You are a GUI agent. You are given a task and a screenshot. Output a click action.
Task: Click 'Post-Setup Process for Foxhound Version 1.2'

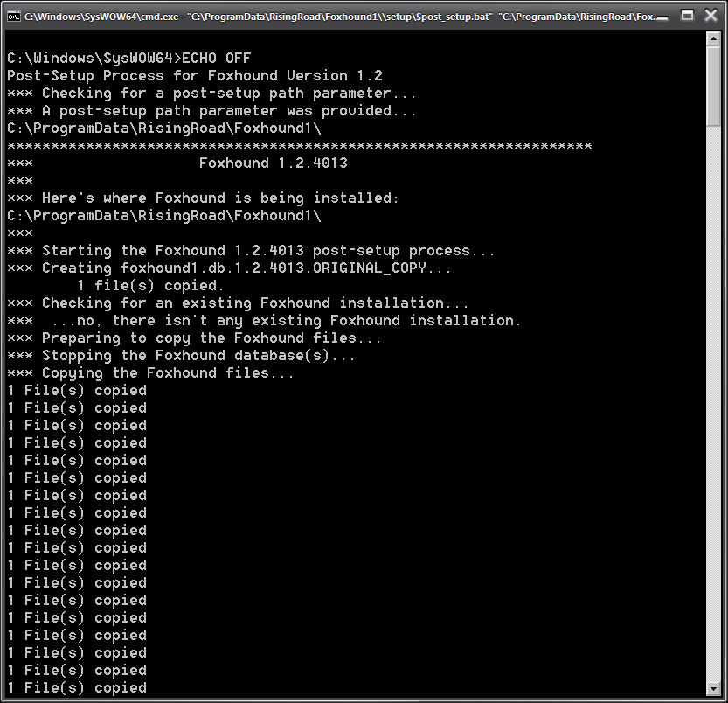(x=195, y=75)
